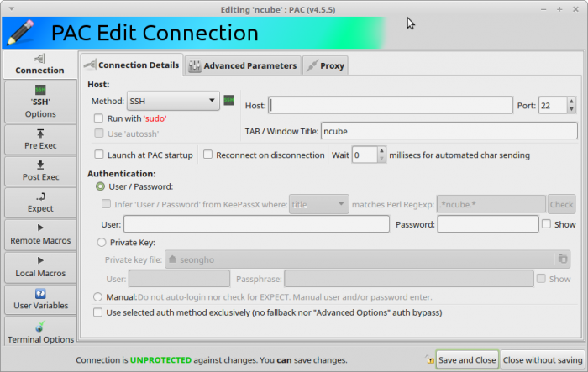Click the Host input field

391,105
